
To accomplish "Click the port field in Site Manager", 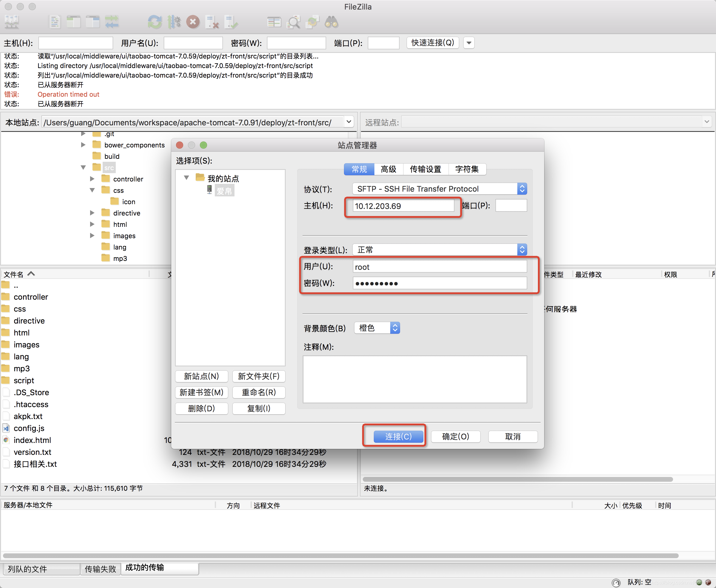I will [511, 206].
